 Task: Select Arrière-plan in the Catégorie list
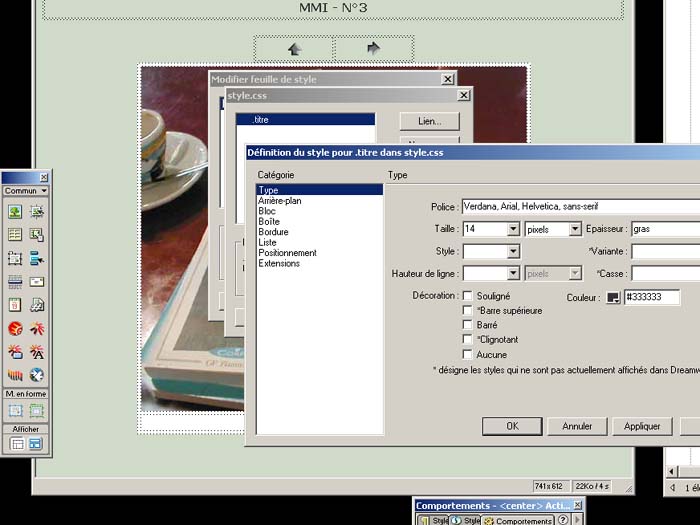(x=280, y=200)
